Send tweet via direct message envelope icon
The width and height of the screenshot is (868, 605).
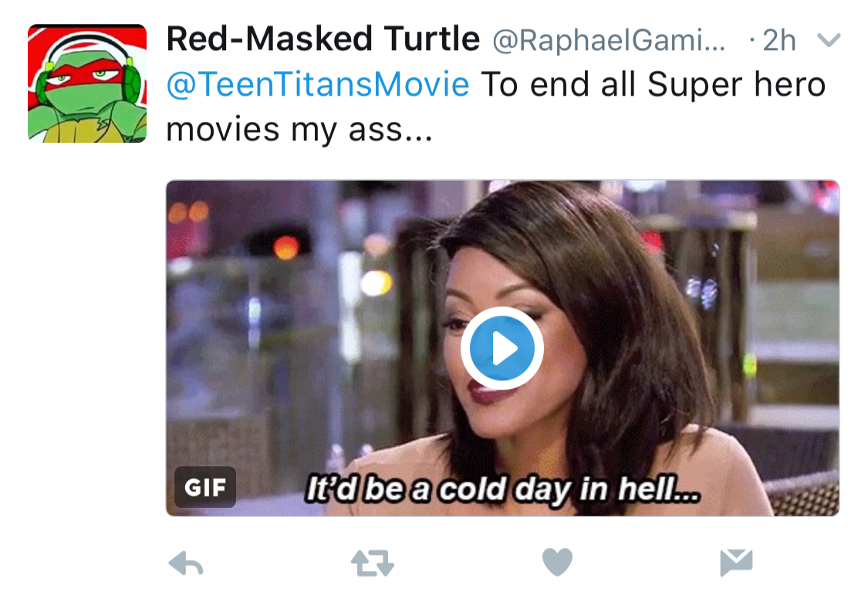click(x=736, y=563)
